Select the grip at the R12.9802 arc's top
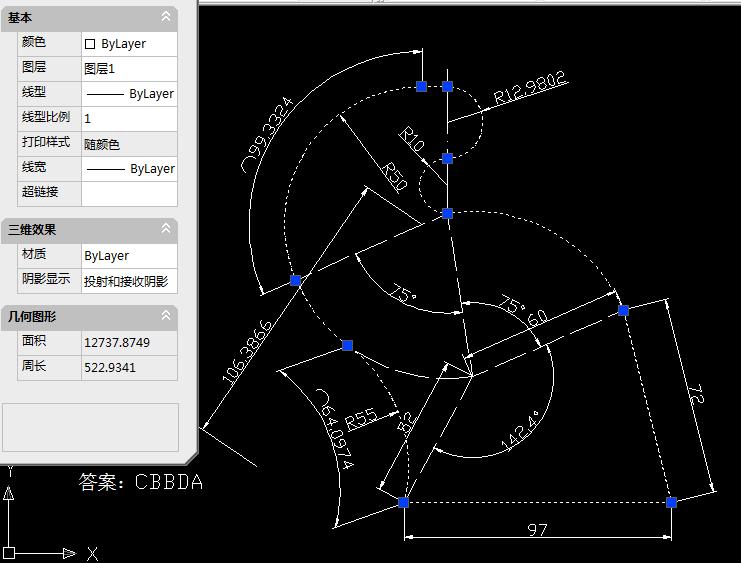This screenshot has height=563, width=741. point(447,86)
